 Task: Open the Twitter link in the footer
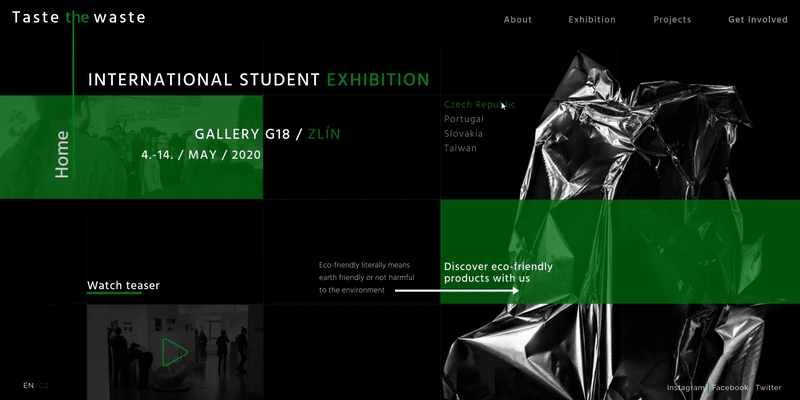(768, 388)
